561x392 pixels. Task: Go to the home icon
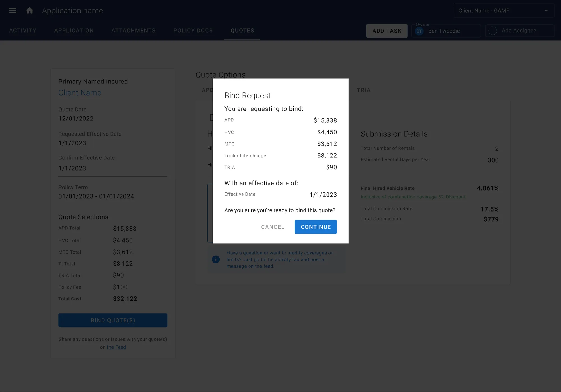[29, 11]
